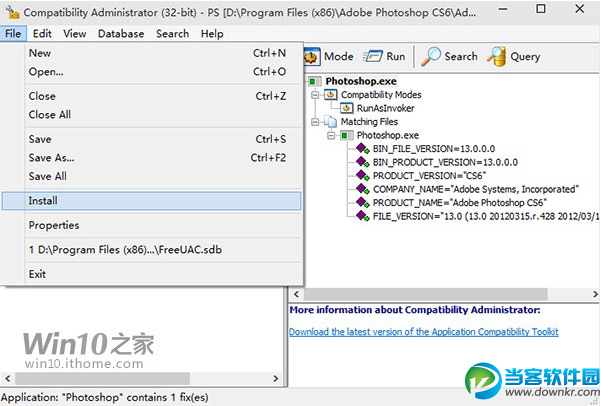Open the View menu

tap(75, 34)
